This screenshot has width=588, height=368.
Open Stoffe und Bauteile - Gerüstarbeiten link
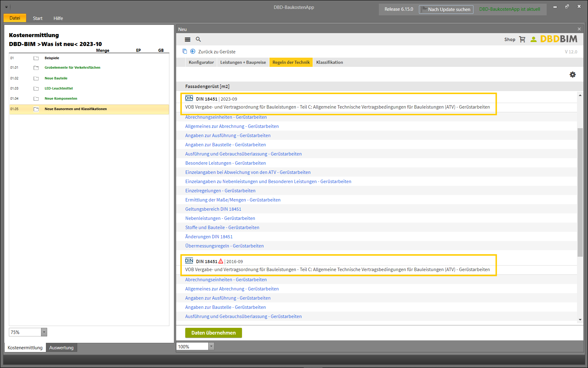pos(222,228)
